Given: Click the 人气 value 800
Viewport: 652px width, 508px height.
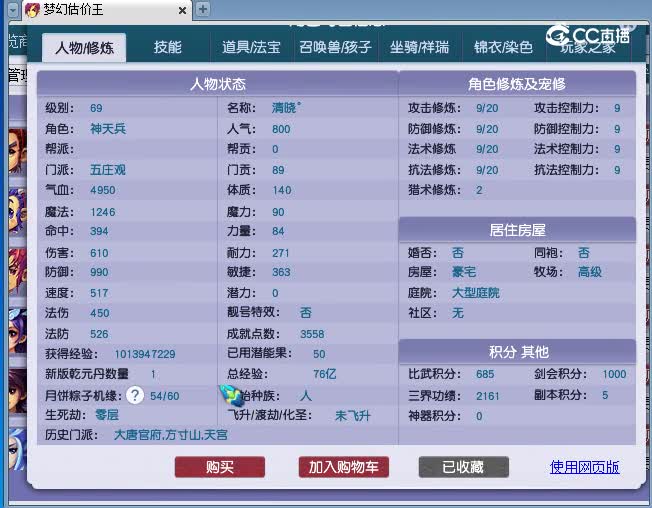Looking at the screenshot, I should 281,129.
